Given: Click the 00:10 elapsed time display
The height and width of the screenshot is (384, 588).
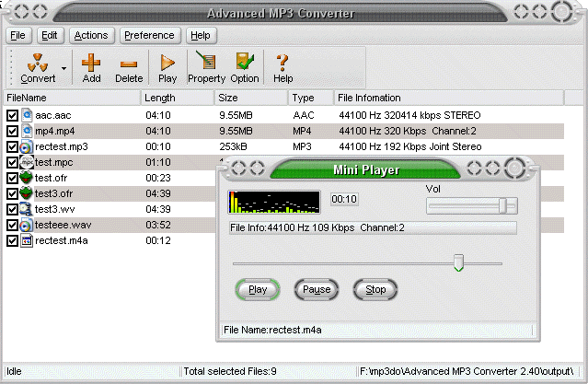Looking at the screenshot, I should pyautogui.click(x=344, y=199).
